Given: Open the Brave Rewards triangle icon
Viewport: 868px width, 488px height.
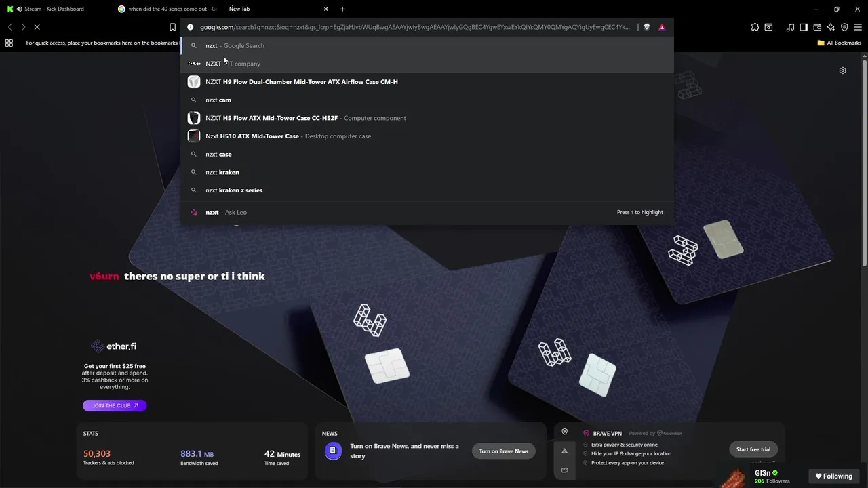Looking at the screenshot, I should (x=662, y=27).
